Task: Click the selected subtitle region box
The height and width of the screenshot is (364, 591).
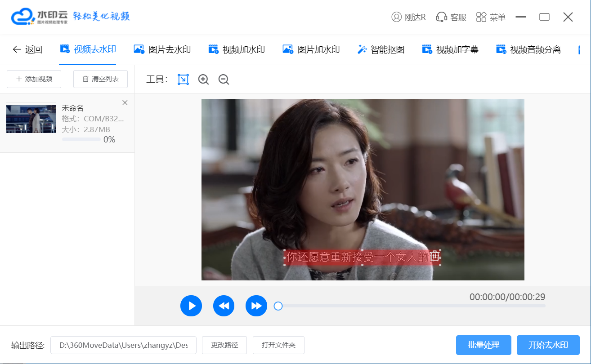Action: click(362, 257)
